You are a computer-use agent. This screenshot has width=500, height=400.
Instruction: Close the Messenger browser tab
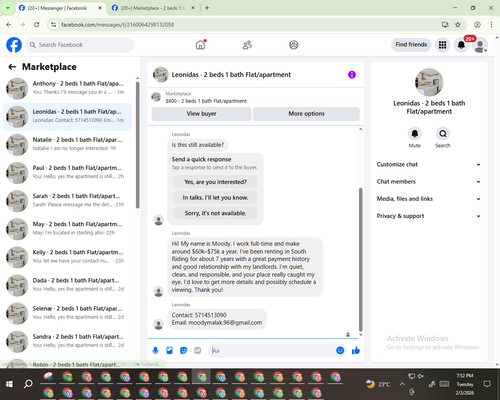click(100, 8)
